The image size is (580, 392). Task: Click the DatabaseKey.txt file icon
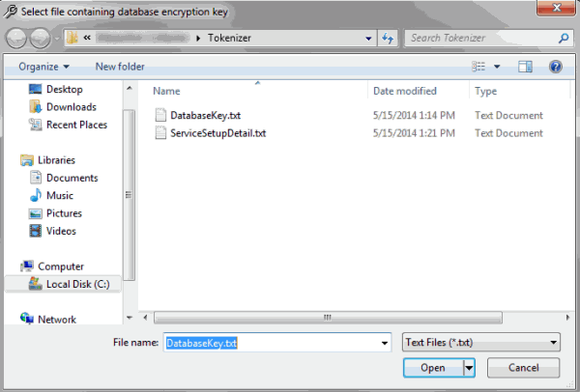pos(160,115)
